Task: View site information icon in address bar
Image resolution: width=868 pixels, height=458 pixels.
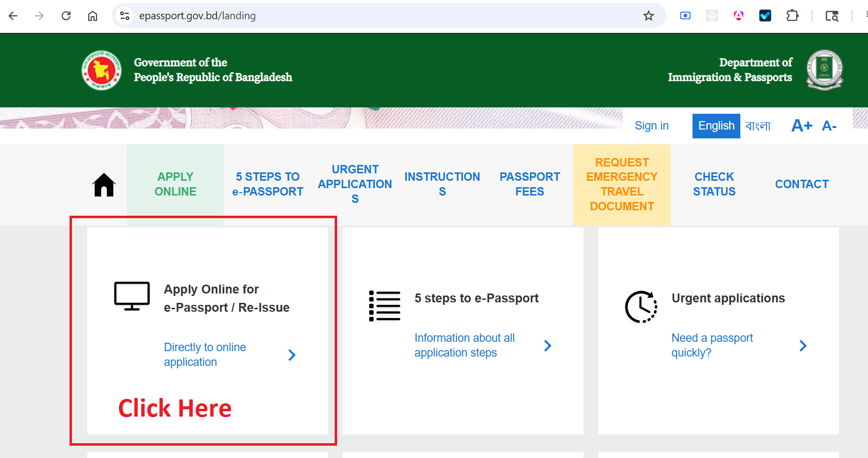Action: pyautogui.click(x=125, y=16)
